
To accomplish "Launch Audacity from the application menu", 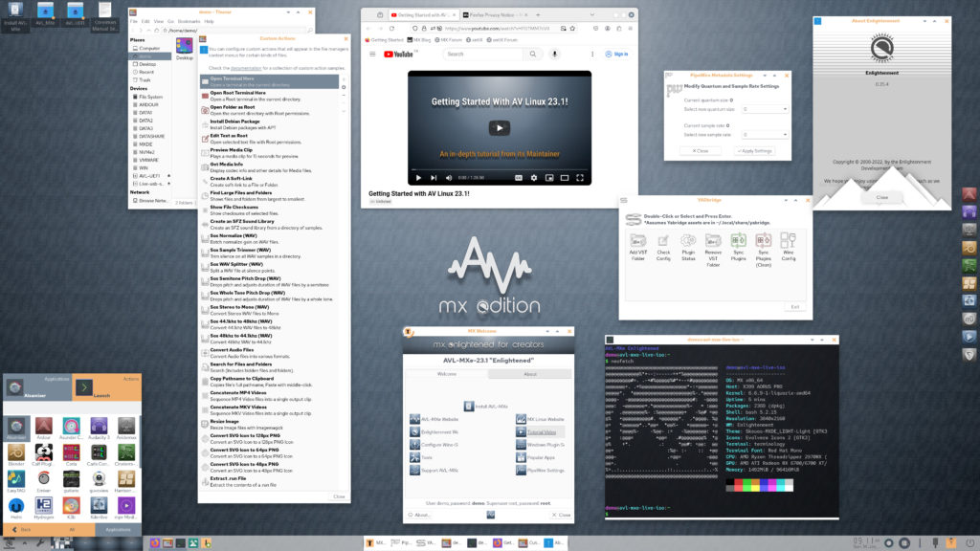I will pos(99,429).
